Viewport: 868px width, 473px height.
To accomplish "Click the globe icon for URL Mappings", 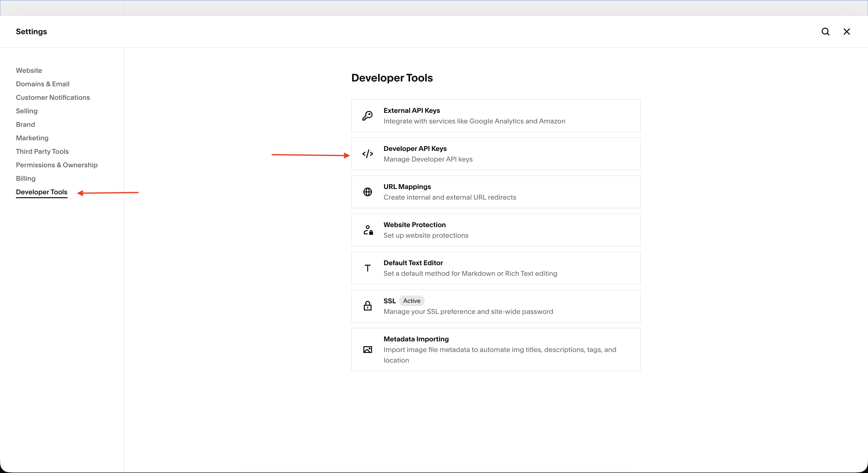I will tap(367, 192).
